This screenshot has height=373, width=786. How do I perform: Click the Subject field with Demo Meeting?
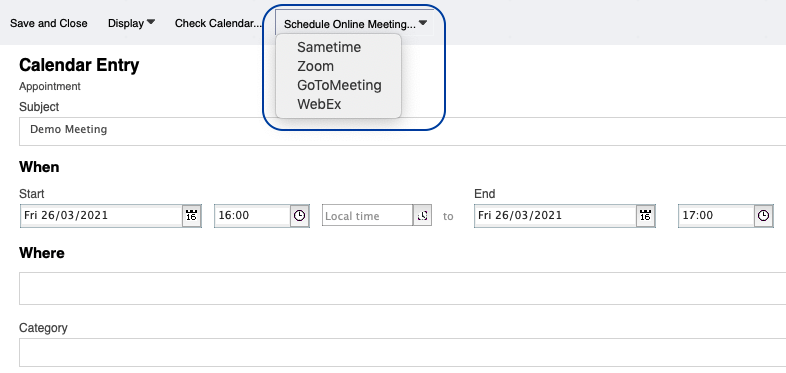(x=403, y=131)
